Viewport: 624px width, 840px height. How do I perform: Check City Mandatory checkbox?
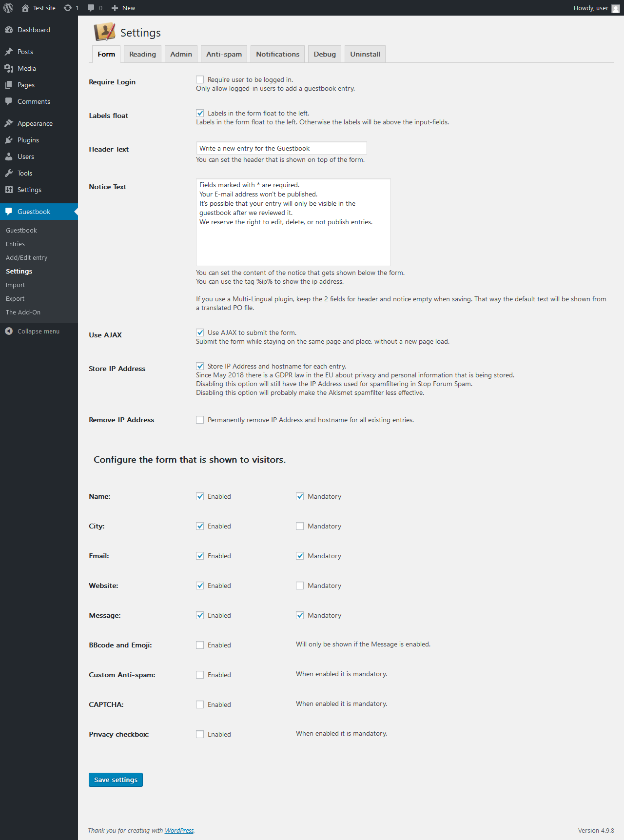click(x=300, y=526)
